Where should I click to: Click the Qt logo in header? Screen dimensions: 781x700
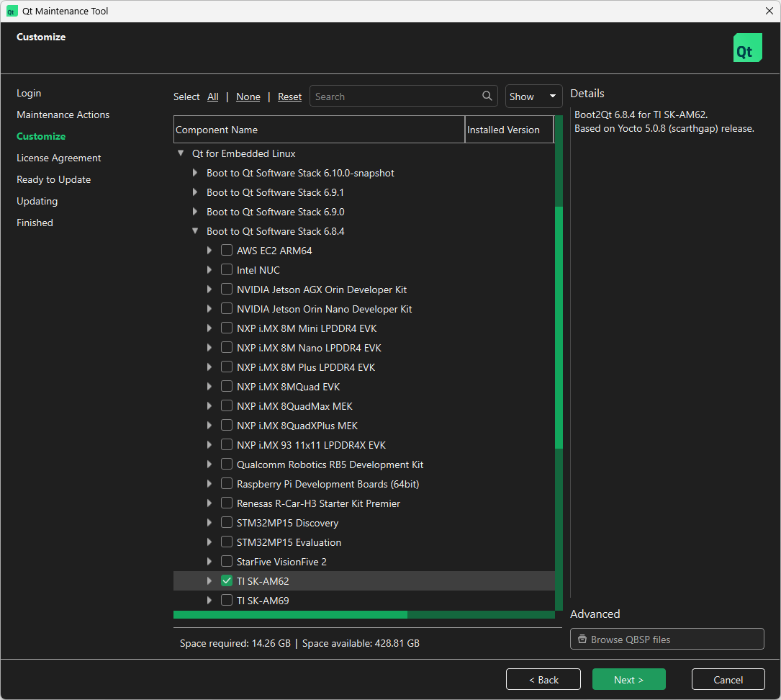747,48
